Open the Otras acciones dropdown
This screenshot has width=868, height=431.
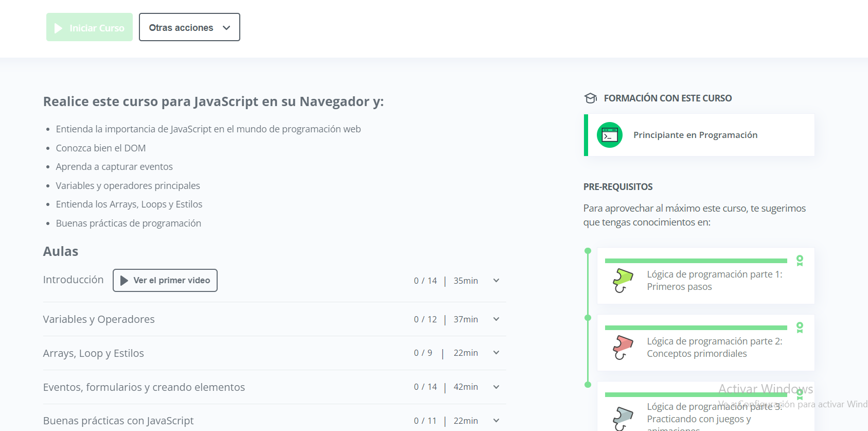pos(189,27)
